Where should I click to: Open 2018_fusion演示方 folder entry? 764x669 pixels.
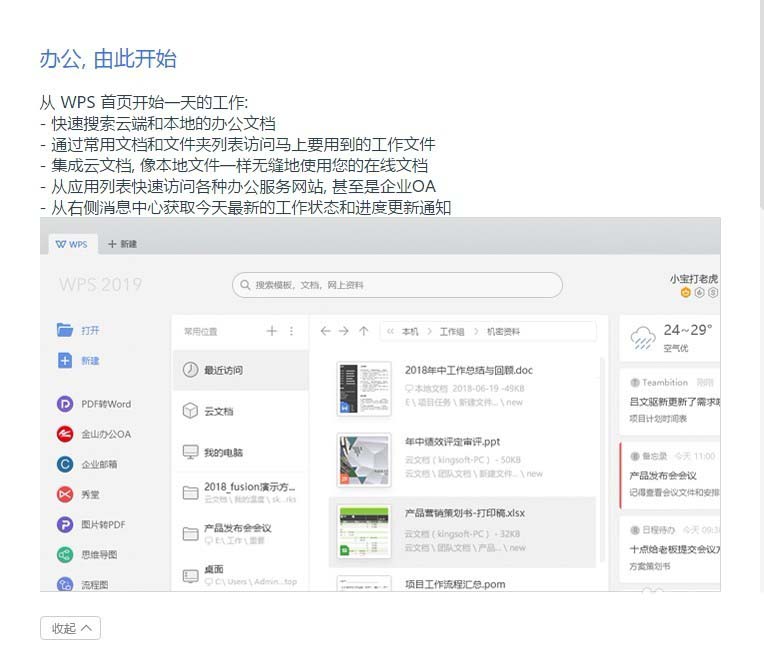[241, 493]
